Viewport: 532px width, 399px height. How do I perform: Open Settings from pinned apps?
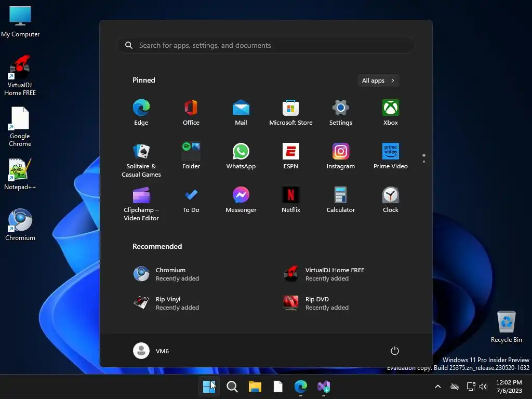341,113
